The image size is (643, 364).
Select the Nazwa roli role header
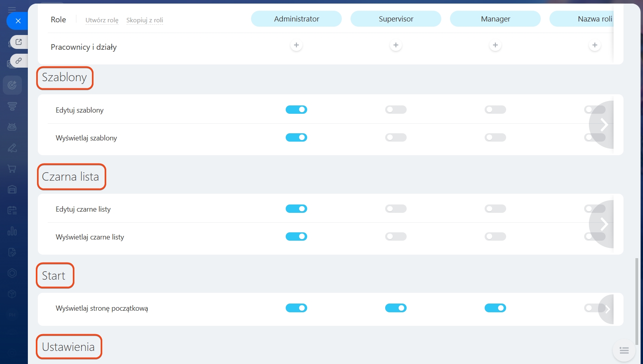[582, 19]
